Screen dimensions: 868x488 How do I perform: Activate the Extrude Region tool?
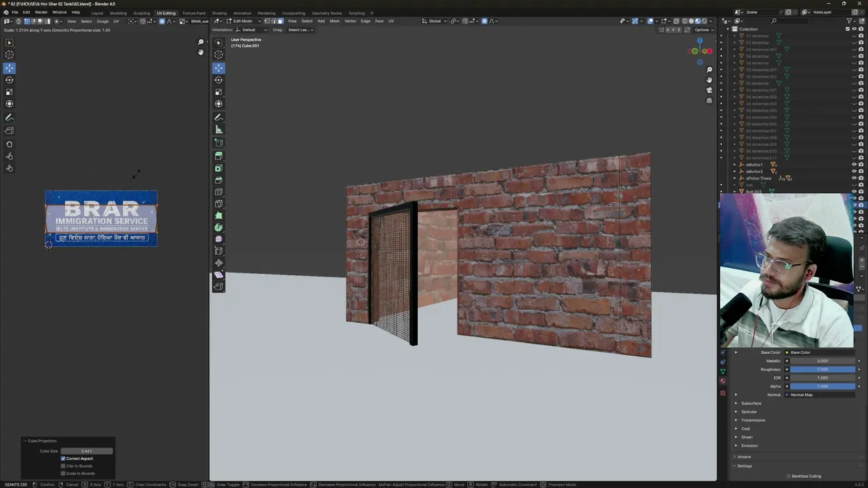pos(218,156)
